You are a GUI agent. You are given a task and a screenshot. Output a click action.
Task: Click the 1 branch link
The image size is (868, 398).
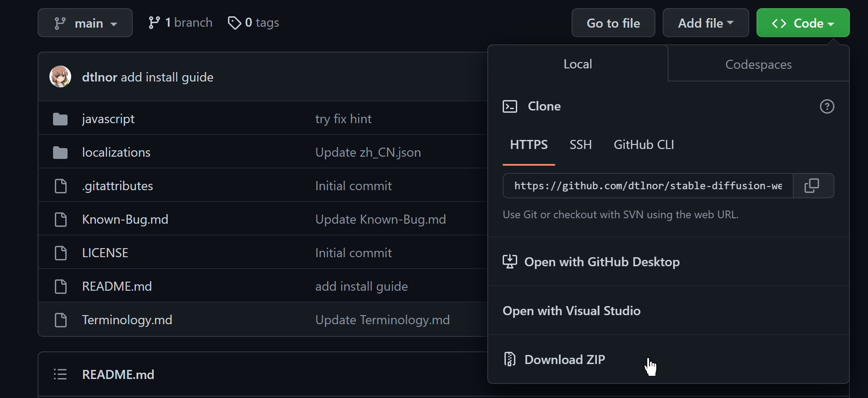pyautogui.click(x=180, y=23)
